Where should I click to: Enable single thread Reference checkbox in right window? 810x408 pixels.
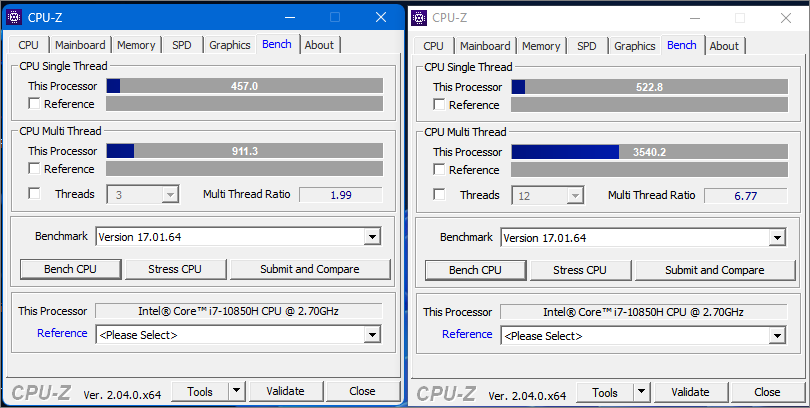(439, 105)
